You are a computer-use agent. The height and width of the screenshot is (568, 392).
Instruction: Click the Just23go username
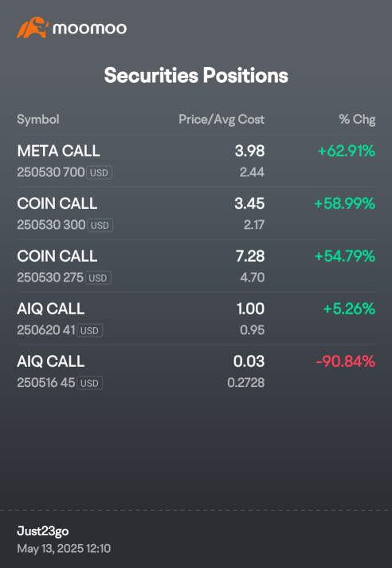click(x=43, y=531)
